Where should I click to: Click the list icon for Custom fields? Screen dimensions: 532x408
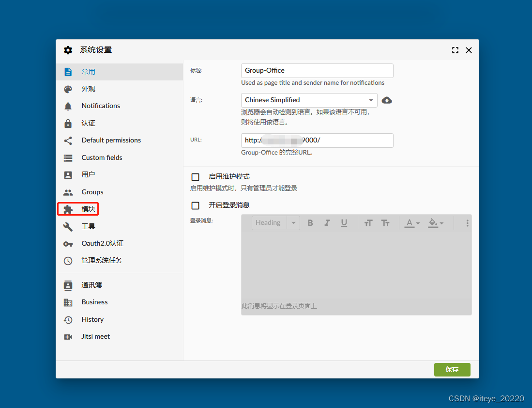click(x=68, y=158)
